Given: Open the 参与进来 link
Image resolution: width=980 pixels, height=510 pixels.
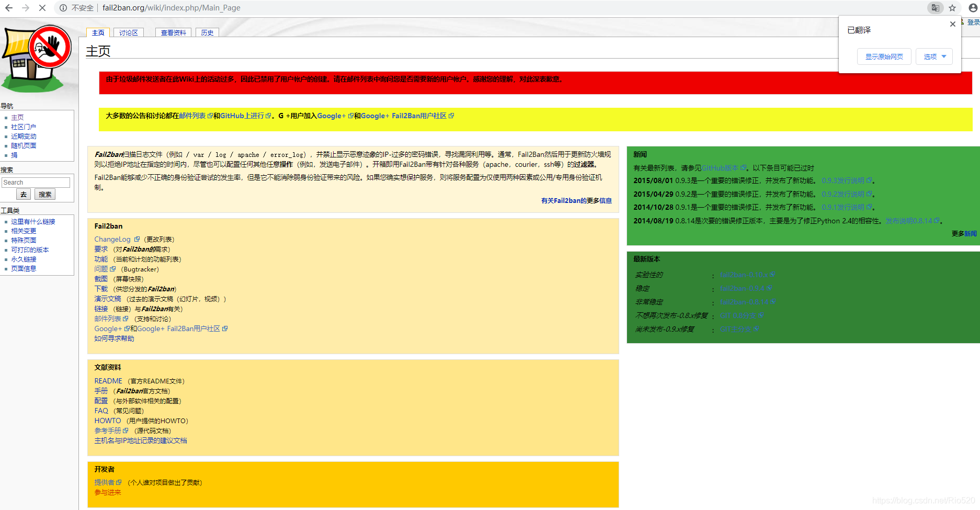Looking at the screenshot, I should pyautogui.click(x=108, y=492).
